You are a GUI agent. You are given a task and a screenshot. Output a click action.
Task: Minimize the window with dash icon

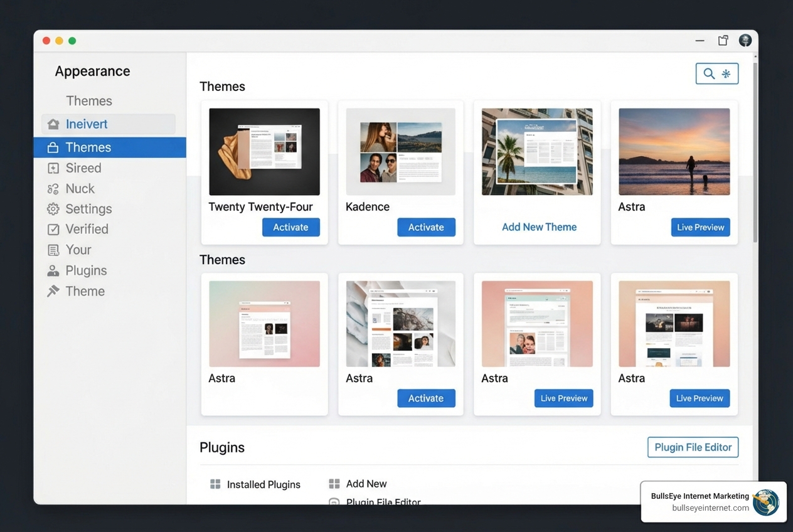(x=700, y=40)
